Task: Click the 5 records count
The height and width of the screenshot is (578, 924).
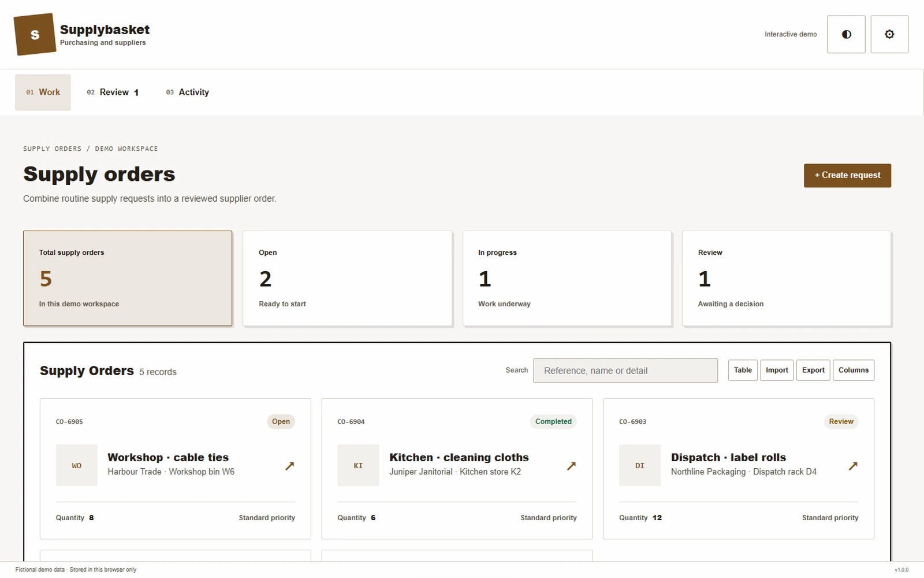Action: (x=158, y=372)
